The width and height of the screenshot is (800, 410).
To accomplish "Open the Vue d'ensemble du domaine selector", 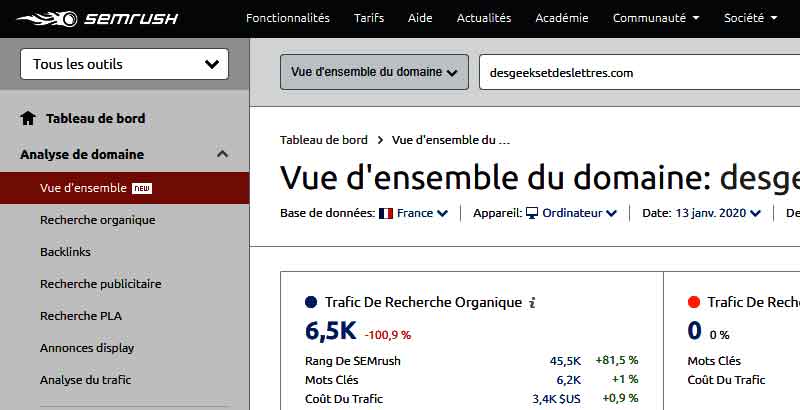I will 374,72.
